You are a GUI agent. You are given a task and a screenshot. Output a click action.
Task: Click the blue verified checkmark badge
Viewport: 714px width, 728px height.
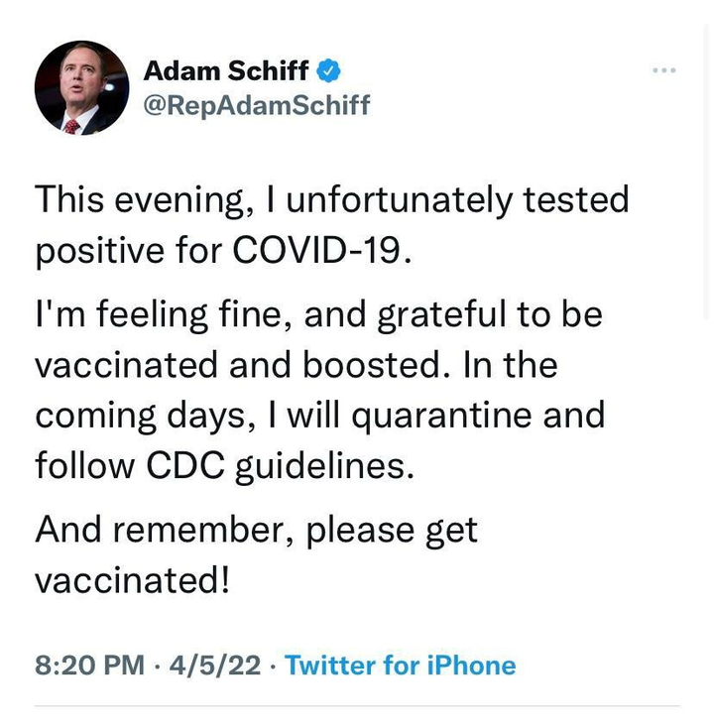click(x=328, y=70)
